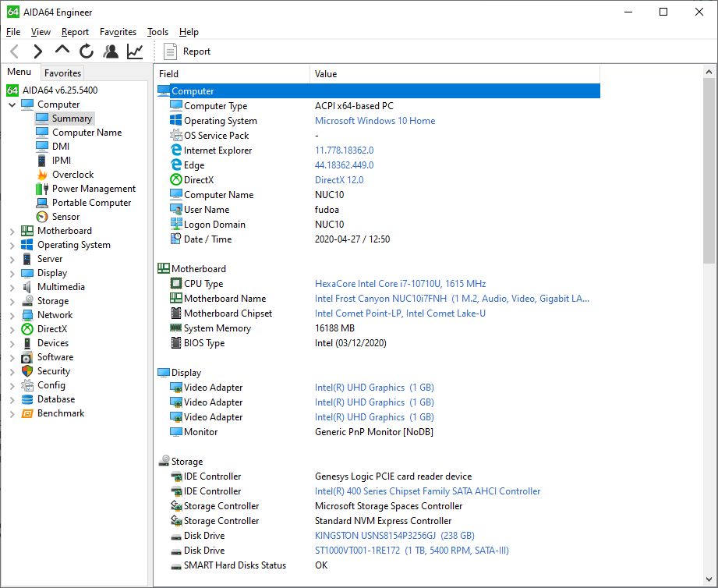Click the Forward navigation arrow

(37, 51)
